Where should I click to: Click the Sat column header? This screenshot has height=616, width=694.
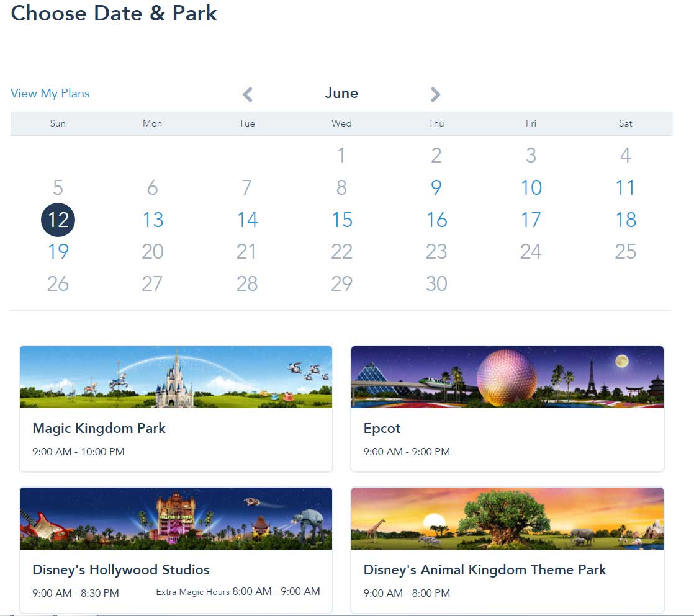(x=625, y=123)
